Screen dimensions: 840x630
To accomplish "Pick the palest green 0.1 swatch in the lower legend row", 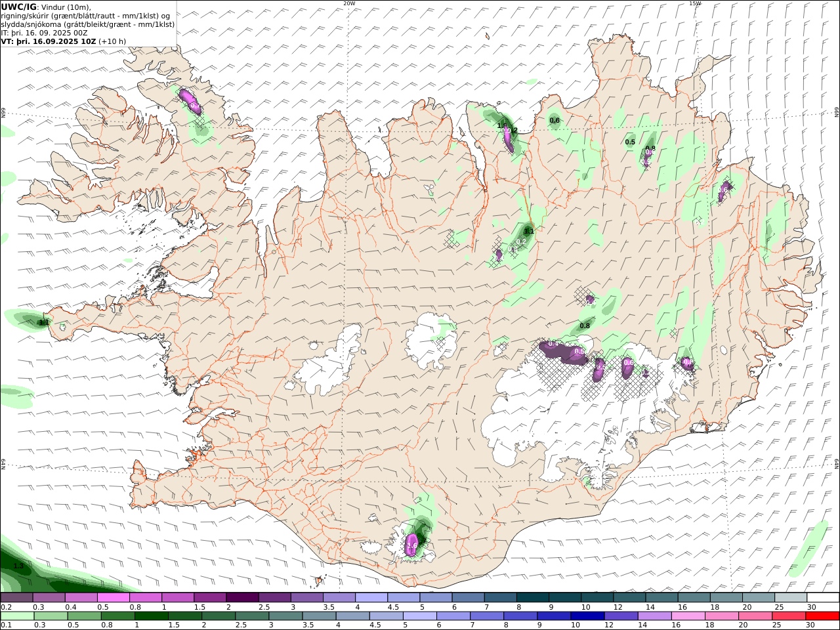I will coord(17,616).
